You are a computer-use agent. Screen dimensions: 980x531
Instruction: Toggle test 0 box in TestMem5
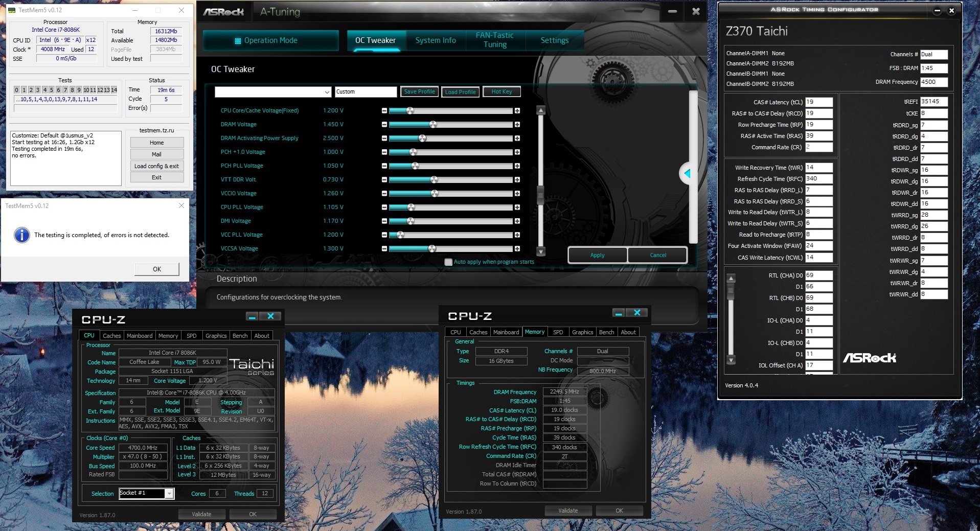point(16,90)
